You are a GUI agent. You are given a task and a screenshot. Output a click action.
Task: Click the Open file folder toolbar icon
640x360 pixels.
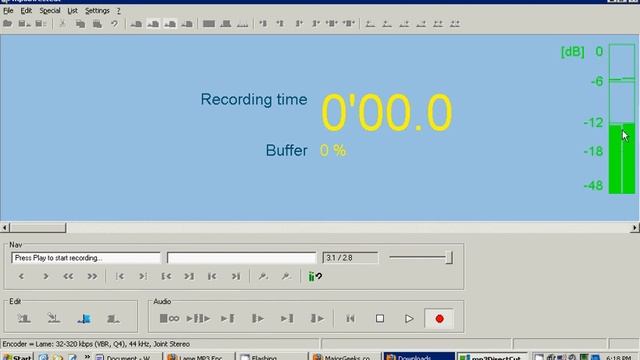(7, 24)
